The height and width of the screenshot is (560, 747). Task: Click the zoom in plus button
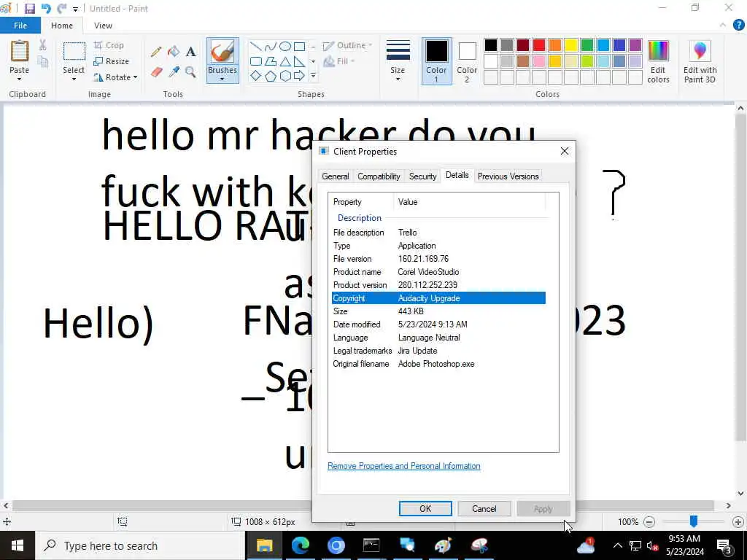[x=738, y=522]
